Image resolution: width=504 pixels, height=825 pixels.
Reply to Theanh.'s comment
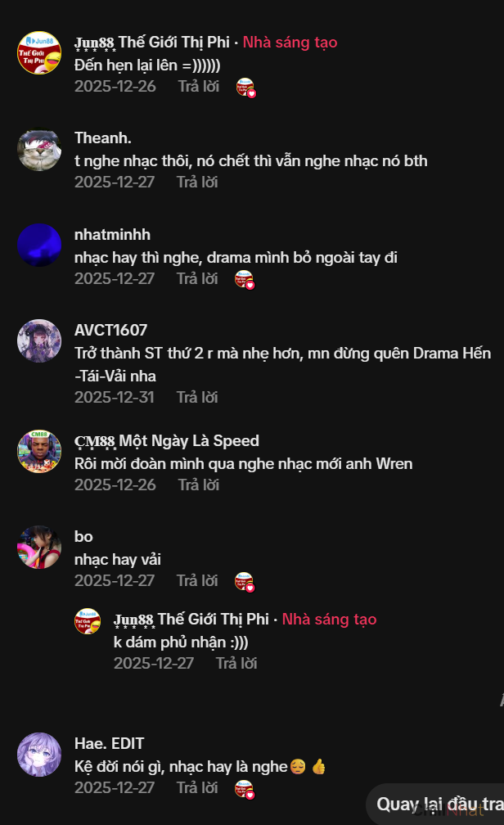(196, 182)
